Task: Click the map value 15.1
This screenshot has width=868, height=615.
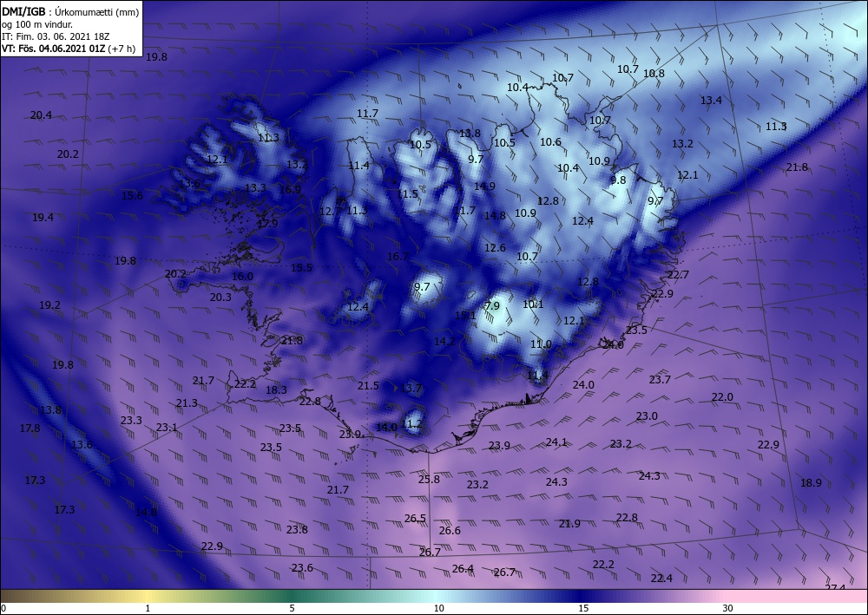Action: (x=465, y=315)
